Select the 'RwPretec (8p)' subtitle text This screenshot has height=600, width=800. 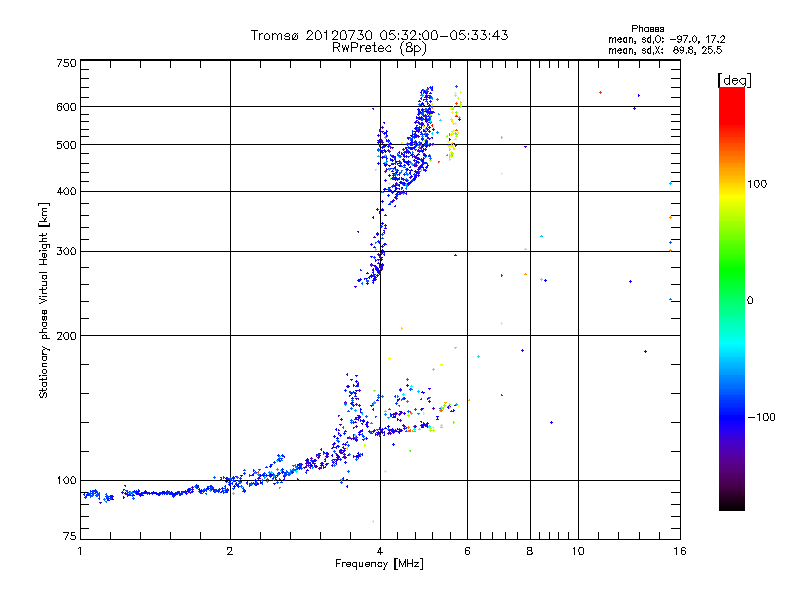click(x=379, y=48)
